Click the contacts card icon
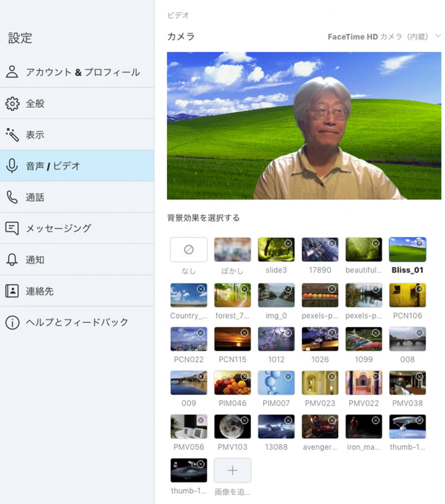This screenshot has height=504, width=445. (x=12, y=291)
